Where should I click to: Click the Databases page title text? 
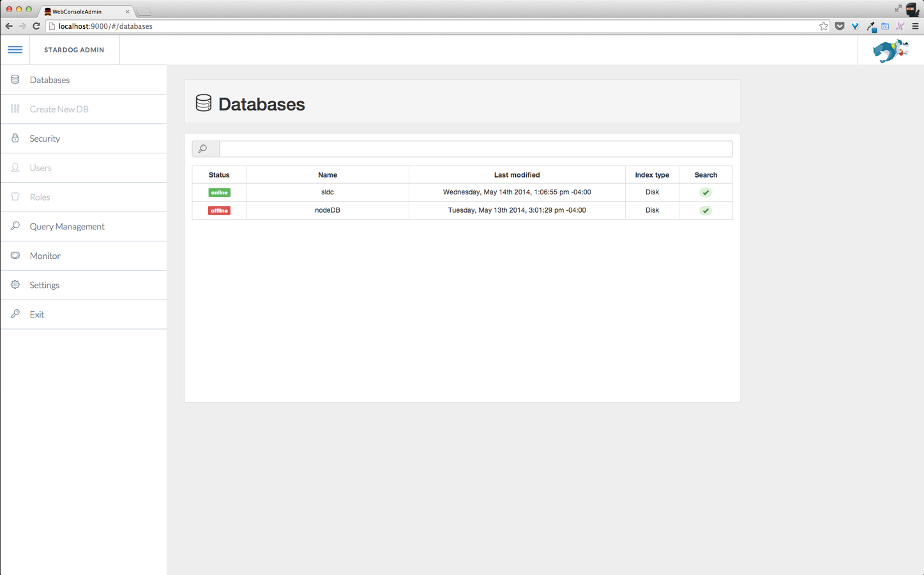click(x=262, y=104)
